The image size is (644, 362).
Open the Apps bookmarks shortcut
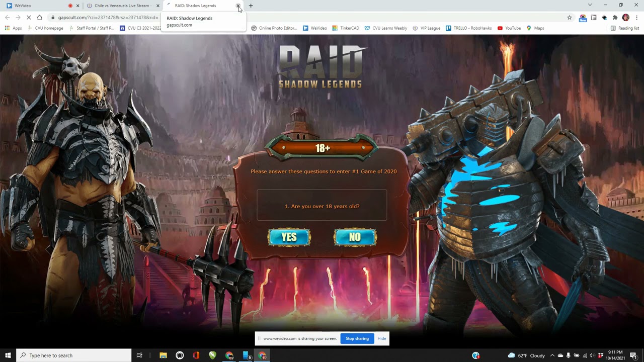pyautogui.click(x=14, y=28)
